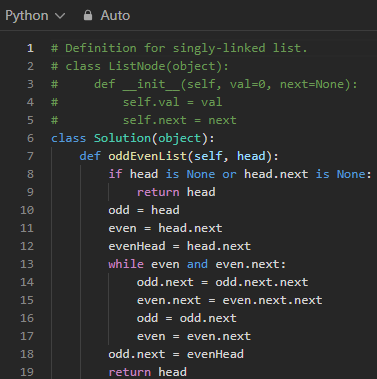
Task: Click 'odd = odd.next' on line 16
Action: tap(187, 318)
